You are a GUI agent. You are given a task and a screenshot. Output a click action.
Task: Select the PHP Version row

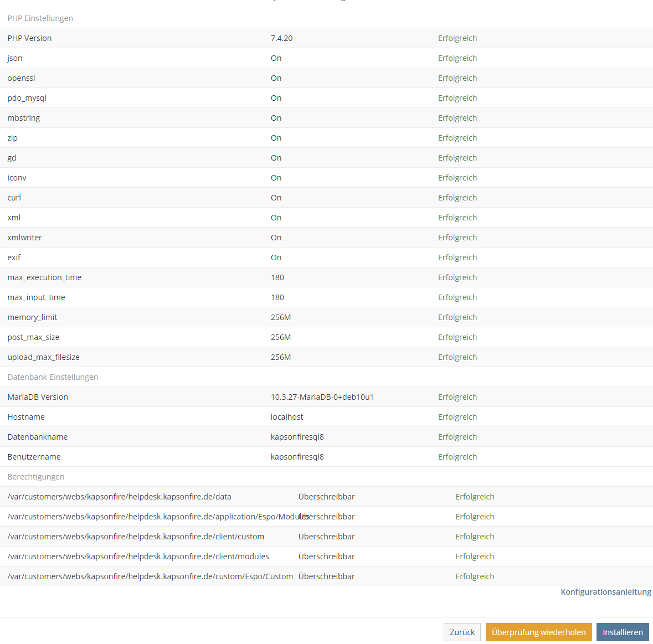coord(29,38)
